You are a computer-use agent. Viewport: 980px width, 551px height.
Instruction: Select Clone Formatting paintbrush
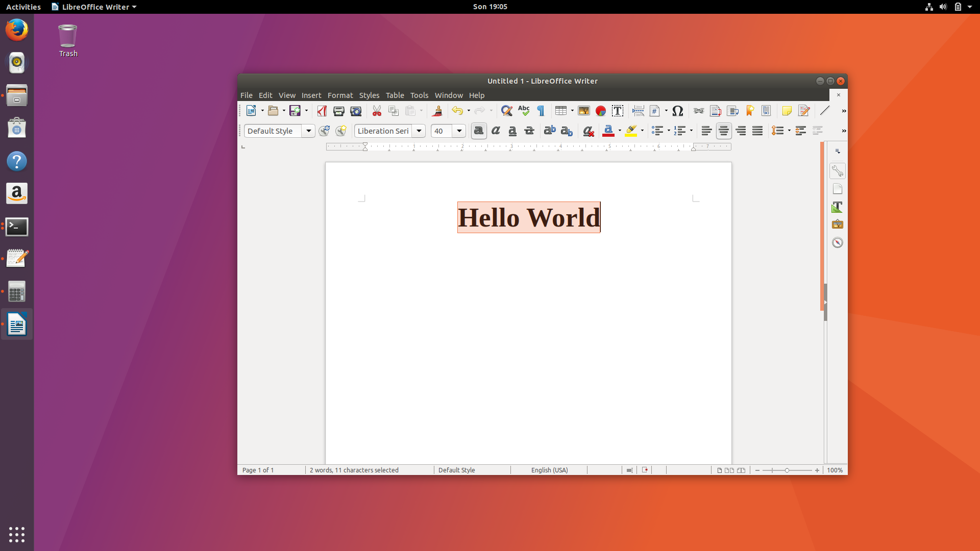(437, 111)
